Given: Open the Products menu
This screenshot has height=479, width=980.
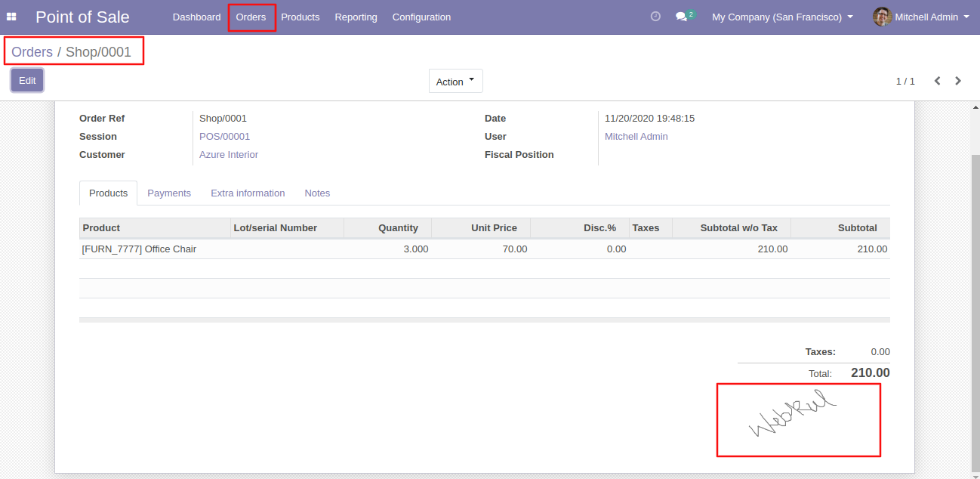Looking at the screenshot, I should (x=300, y=17).
